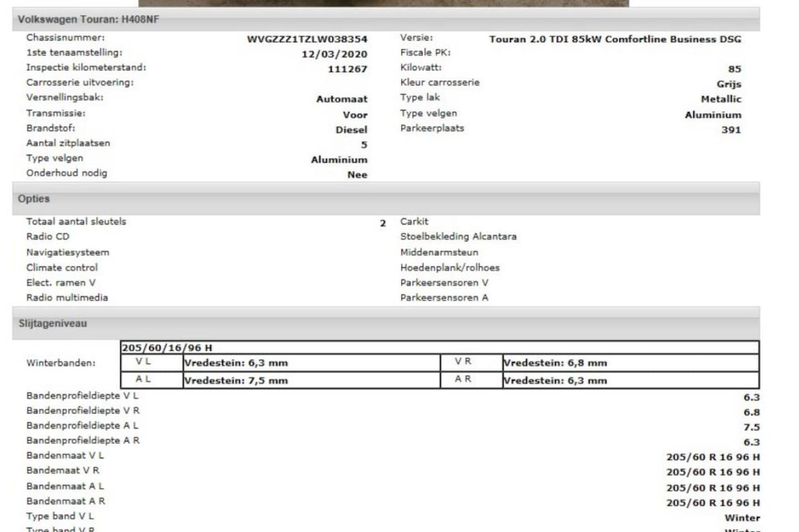Click the Bandenprofieldiepte V L label

(83, 396)
